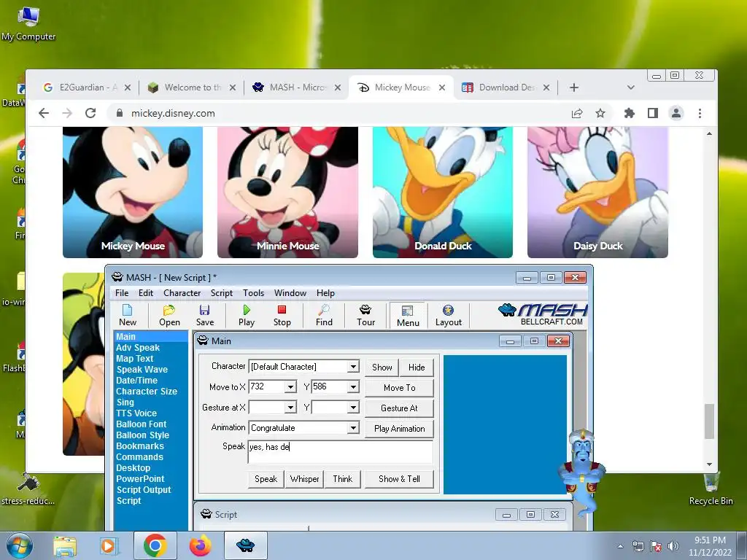Open the Donald Duck character card
The height and width of the screenshot is (560, 747).
click(x=443, y=192)
